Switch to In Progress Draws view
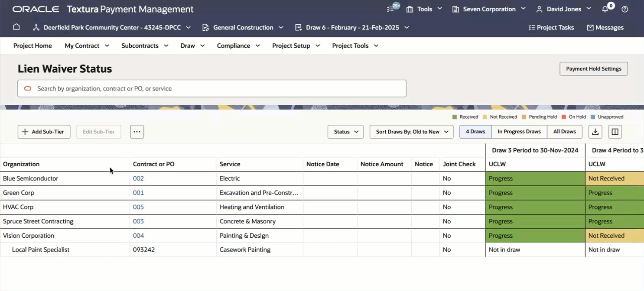Image resolution: width=644 pixels, height=291 pixels. [x=519, y=132]
